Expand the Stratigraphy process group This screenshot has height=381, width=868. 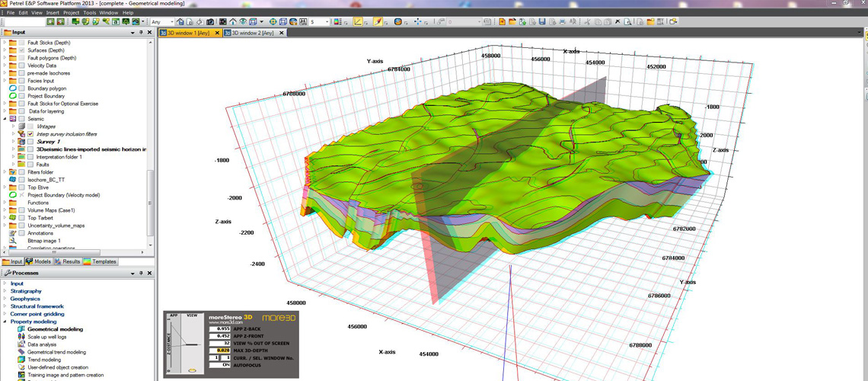tap(5, 291)
